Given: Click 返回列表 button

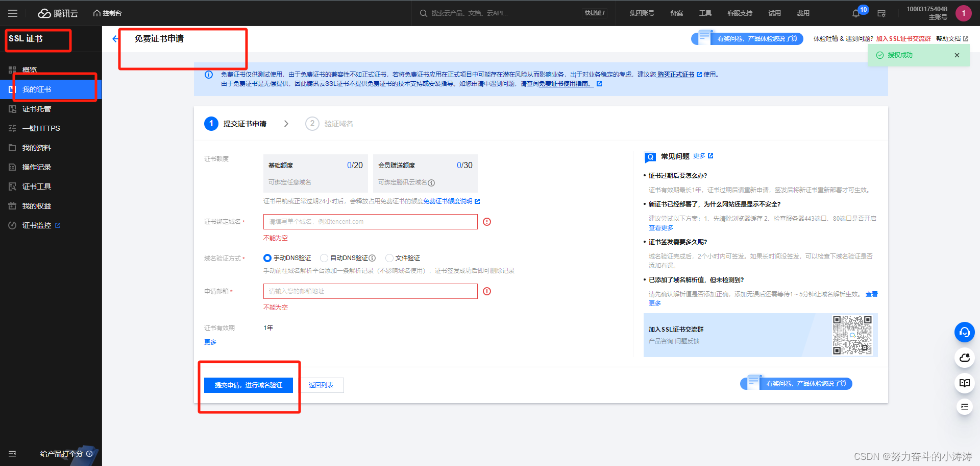Looking at the screenshot, I should (321, 385).
